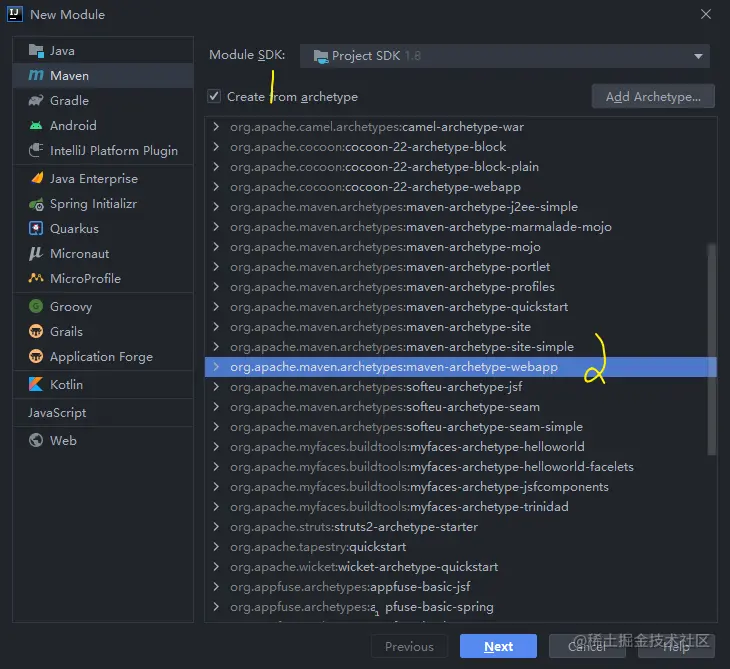Select JavaScript module type
The width and height of the screenshot is (730, 669).
click(103, 412)
